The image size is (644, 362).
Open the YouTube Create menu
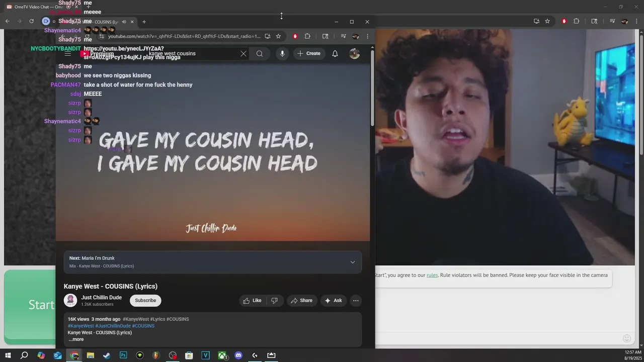point(308,53)
